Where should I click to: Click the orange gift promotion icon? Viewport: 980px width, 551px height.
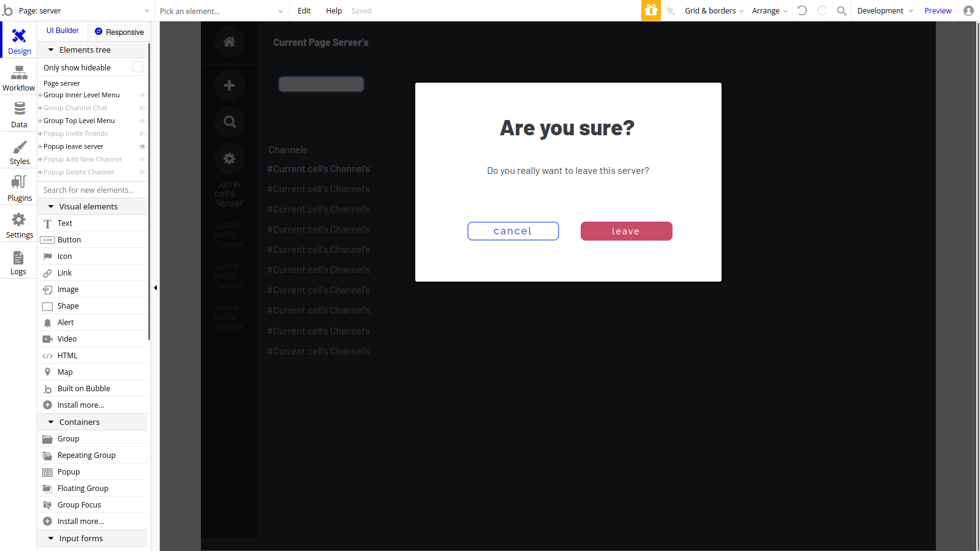point(650,10)
